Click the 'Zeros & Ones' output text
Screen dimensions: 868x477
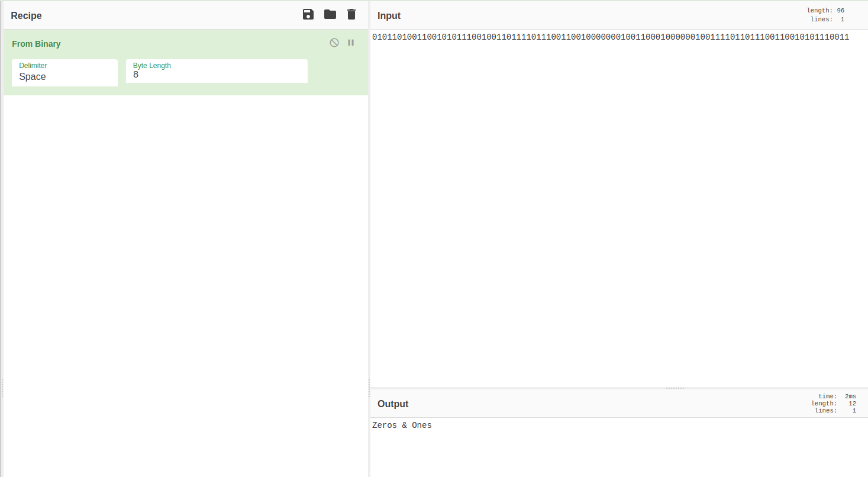(x=402, y=425)
